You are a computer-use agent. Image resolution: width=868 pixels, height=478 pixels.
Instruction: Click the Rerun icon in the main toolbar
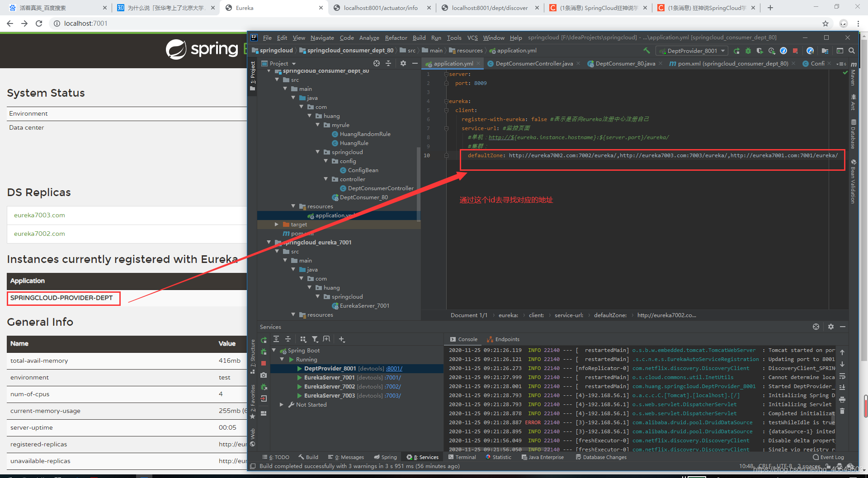tap(736, 51)
